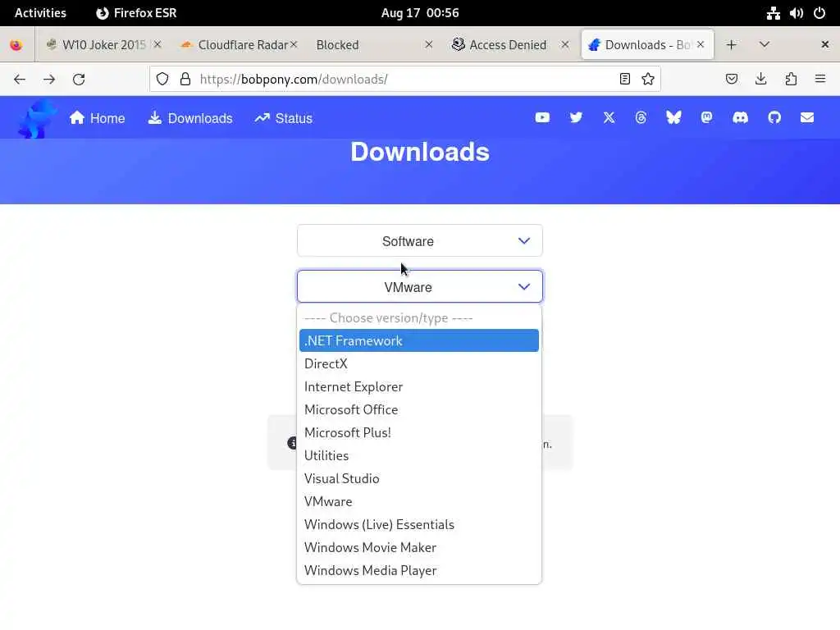Open the Firefox downloads panel
Screen dimensions: 840x630
coord(760,80)
